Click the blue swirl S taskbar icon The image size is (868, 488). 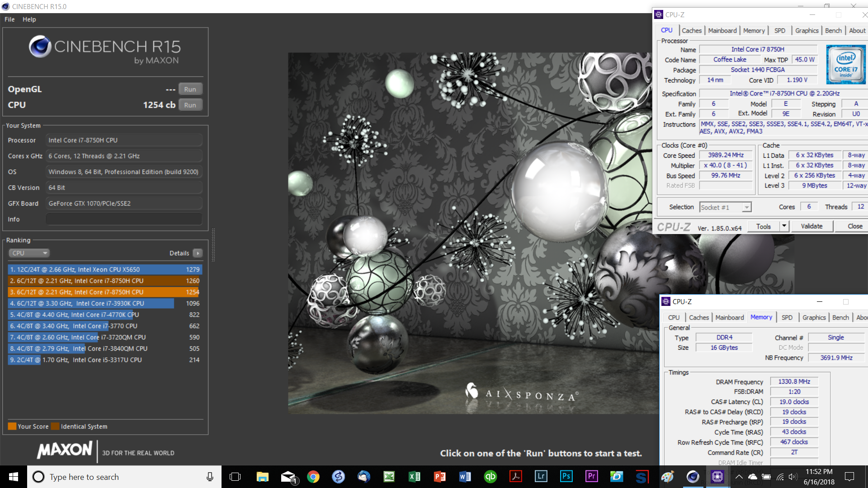(x=338, y=477)
